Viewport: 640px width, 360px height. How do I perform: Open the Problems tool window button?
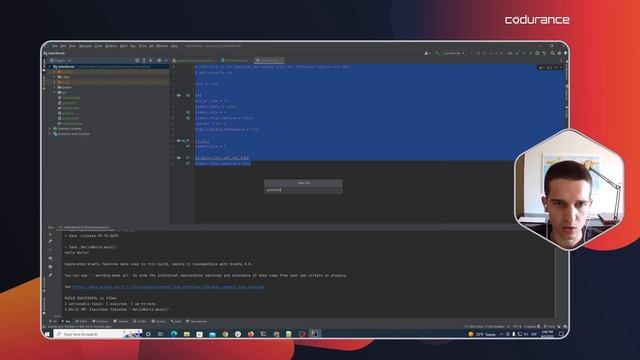click(x=100, y=322)
